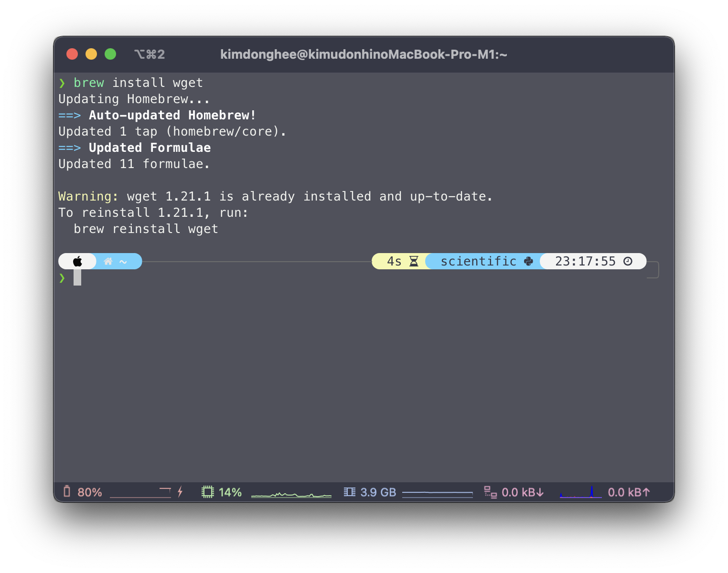Click the 23:17:55 time text
Screen dimensions: 728x573
point(585,261)
